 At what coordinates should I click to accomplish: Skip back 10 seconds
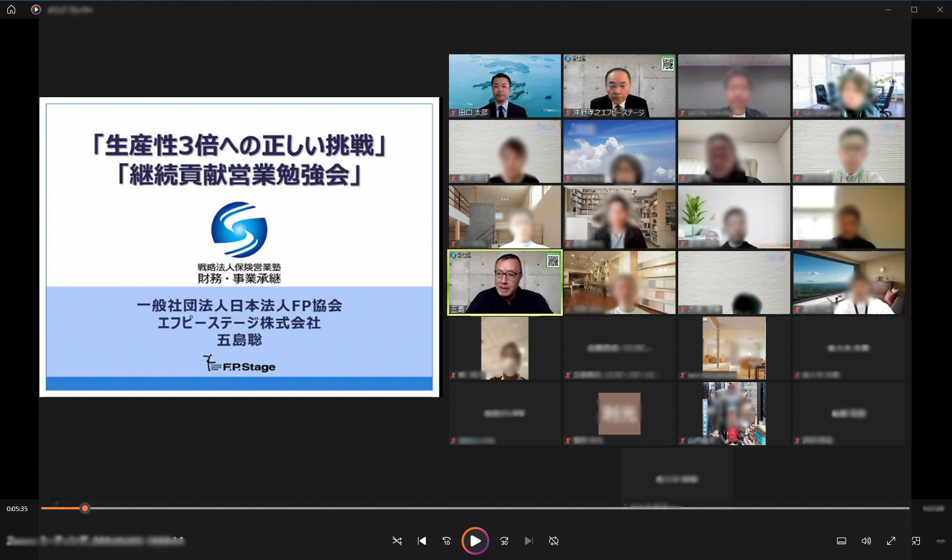click(447, 541)
